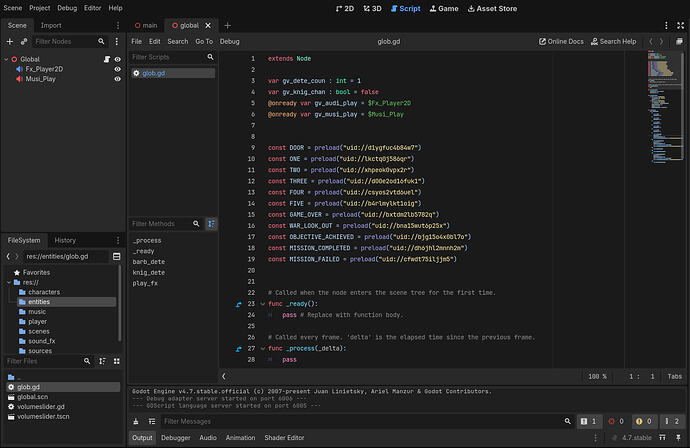Switch to the Debugger bottom panel tab
Viewport: 690px width, 448px height.
[x=176, y=438]
